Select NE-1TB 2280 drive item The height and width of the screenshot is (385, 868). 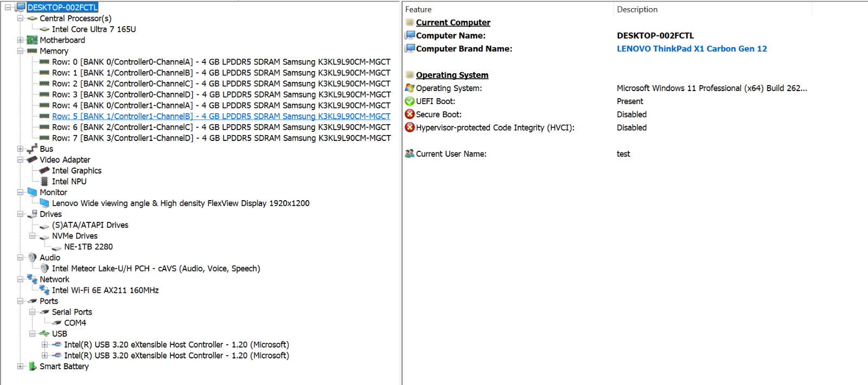(x=88, y=247)
